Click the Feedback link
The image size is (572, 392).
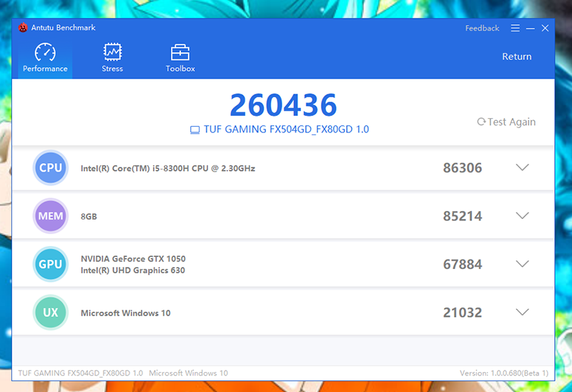tap(482, 28)
